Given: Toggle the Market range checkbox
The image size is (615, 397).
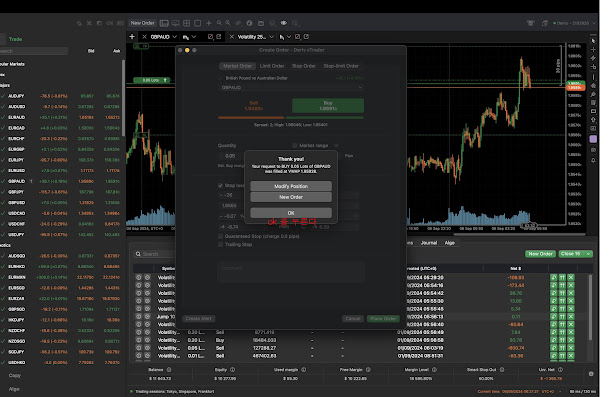Looking at the screenshot, I should coord(295,146).
